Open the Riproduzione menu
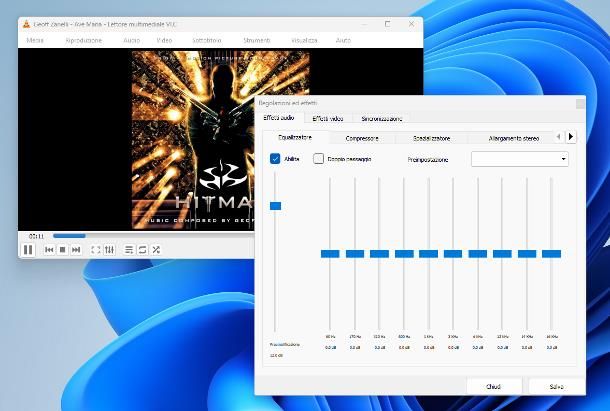The width and height of the screenshot is (610, 411). (84, 40)
